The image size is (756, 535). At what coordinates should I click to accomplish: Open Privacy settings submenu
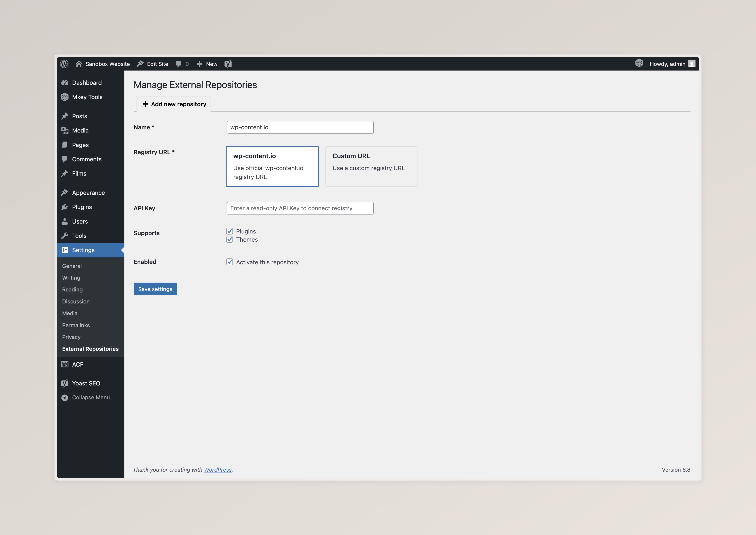coord(71,337)
